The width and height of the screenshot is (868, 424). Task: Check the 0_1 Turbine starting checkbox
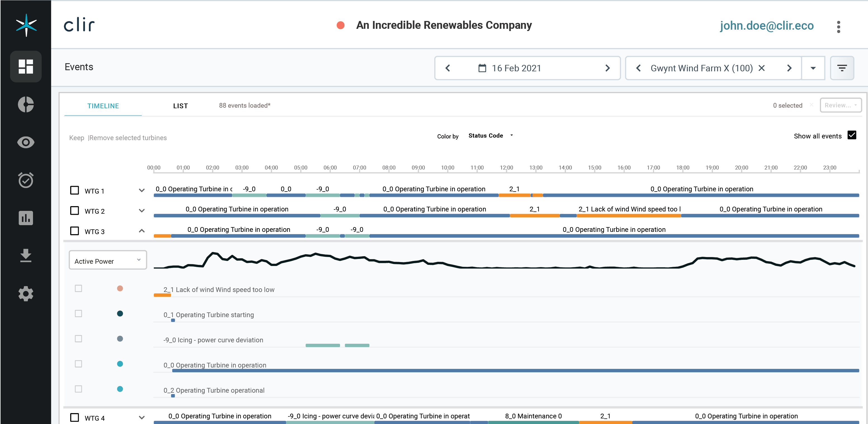[79, 314]
